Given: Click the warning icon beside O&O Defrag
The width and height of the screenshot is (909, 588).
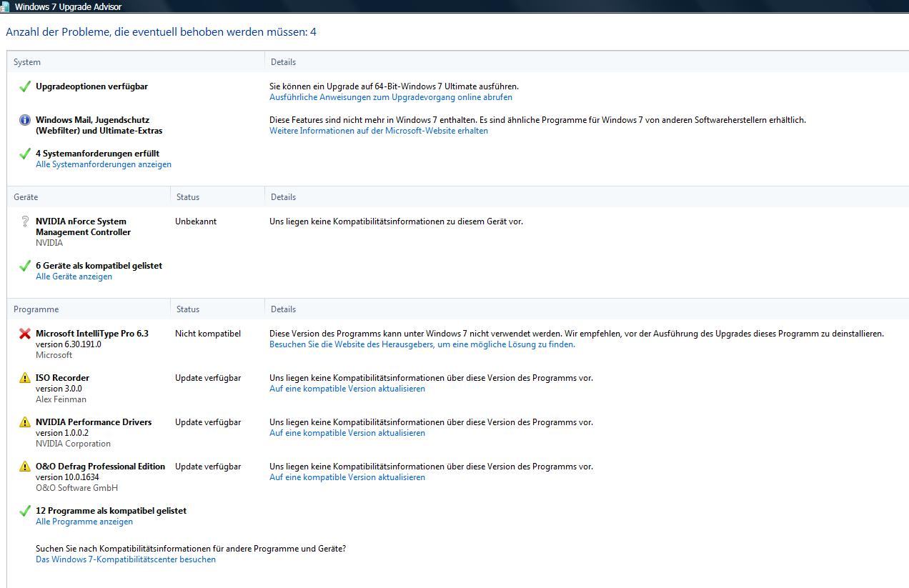Looking at the screenshot, I should point(25,467).
